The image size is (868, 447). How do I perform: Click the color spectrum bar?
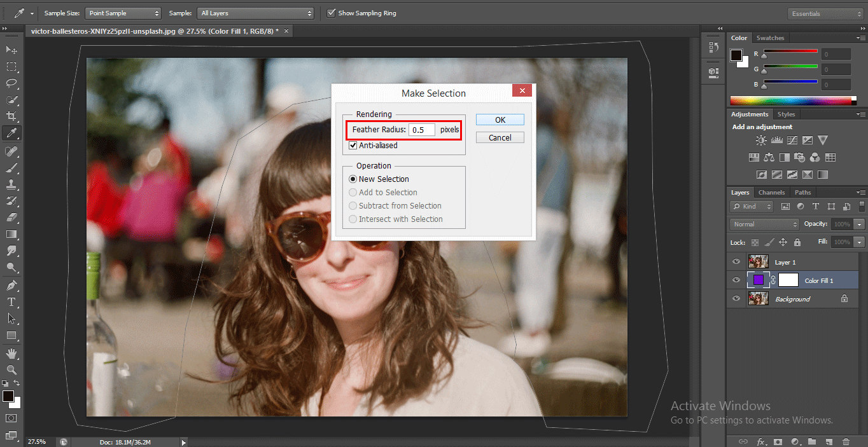[790, 100]
